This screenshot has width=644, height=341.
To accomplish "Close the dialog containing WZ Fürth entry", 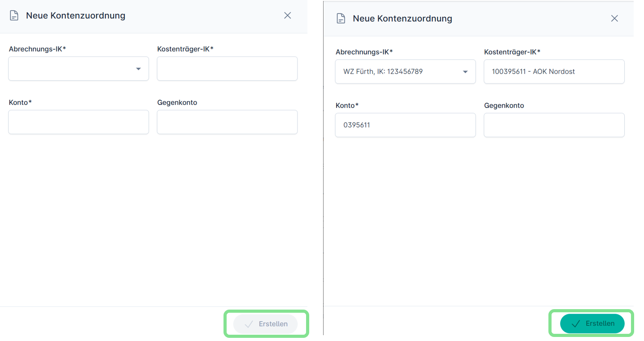I will (614, 18).
